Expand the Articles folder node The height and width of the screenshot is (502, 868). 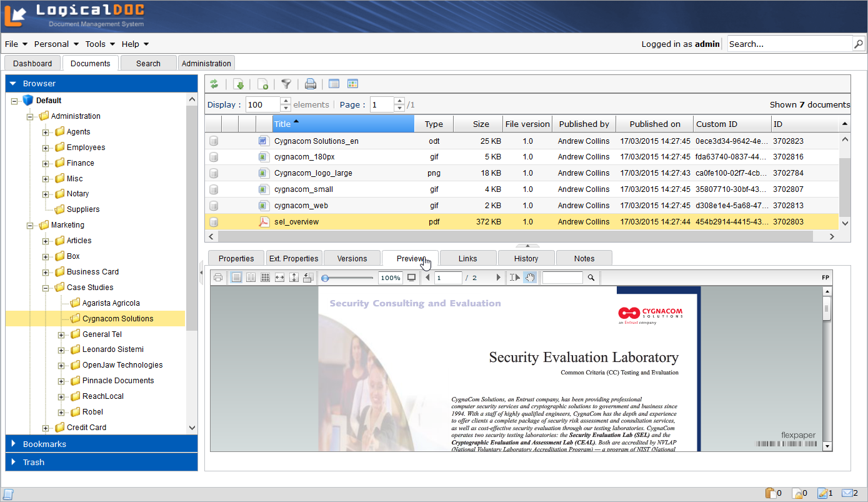click(46, 241)
